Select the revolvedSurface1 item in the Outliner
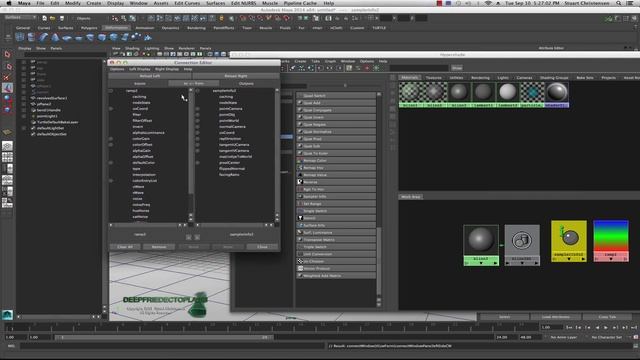Image resolution: width=640 pixels, height=360 pixels. click(x=52, y=98)
